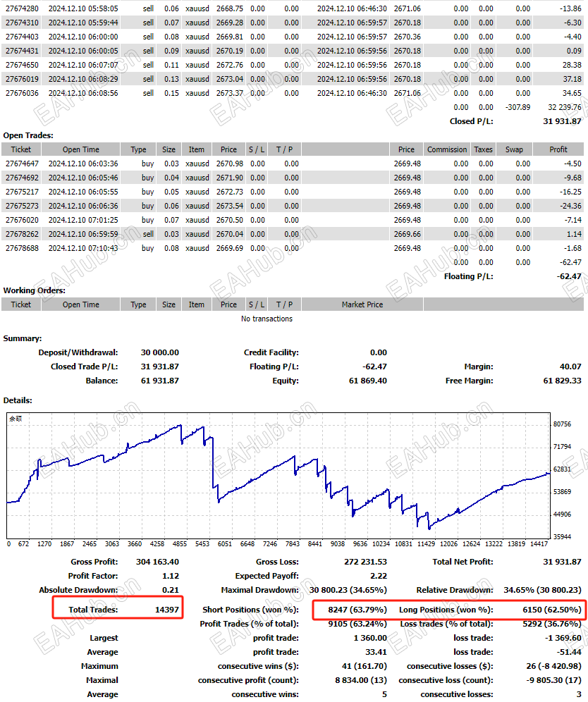Click loss trades value 5292 (36.76%)
Screen dimensions: 588x702
552,624
